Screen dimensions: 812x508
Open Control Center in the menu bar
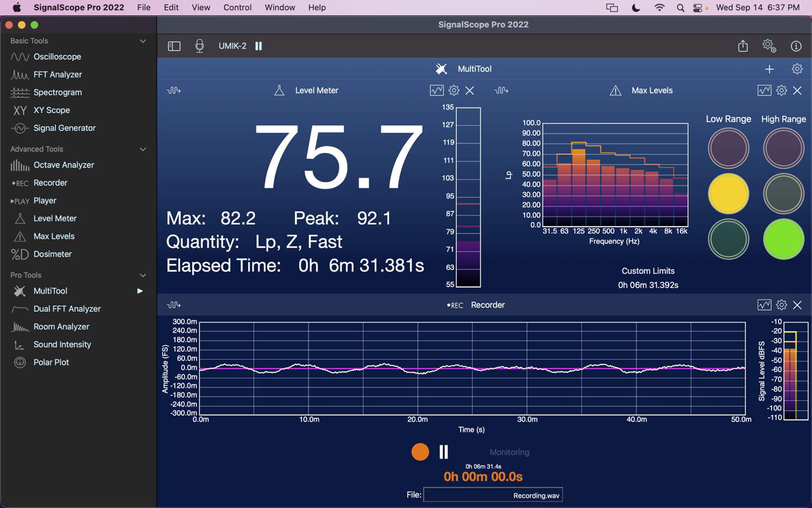point(699,8)
